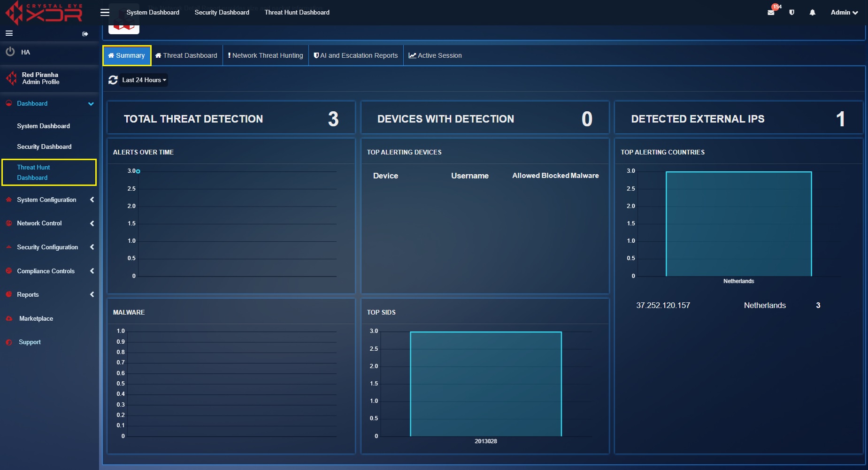Click the Netherlands cell in IP row
This screenshot has width=868, height=470.
coord(765,305)
